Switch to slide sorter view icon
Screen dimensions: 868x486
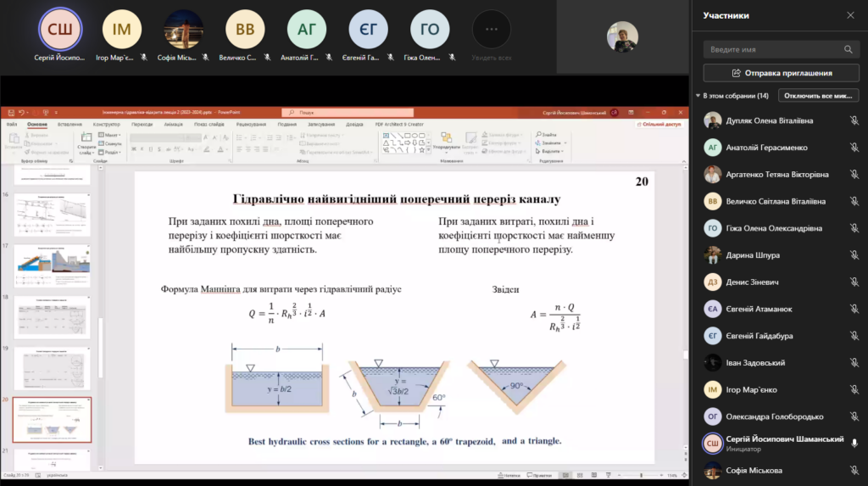tap(580, 475)
